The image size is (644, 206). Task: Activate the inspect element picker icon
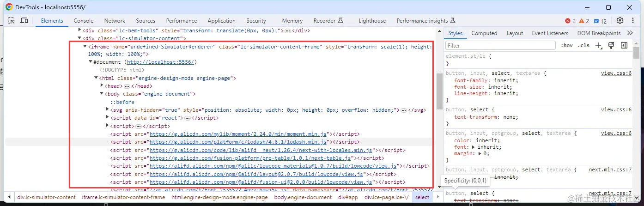coord(11,21)
